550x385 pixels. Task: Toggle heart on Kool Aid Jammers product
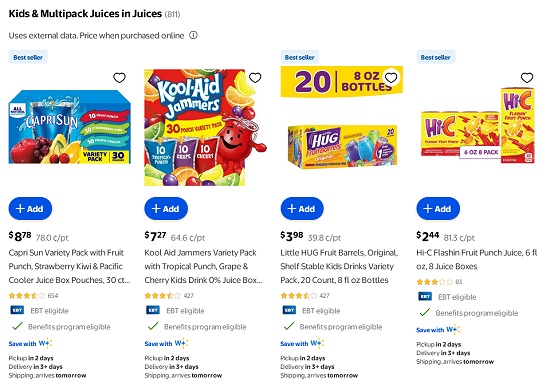click(x=255, y=77)
